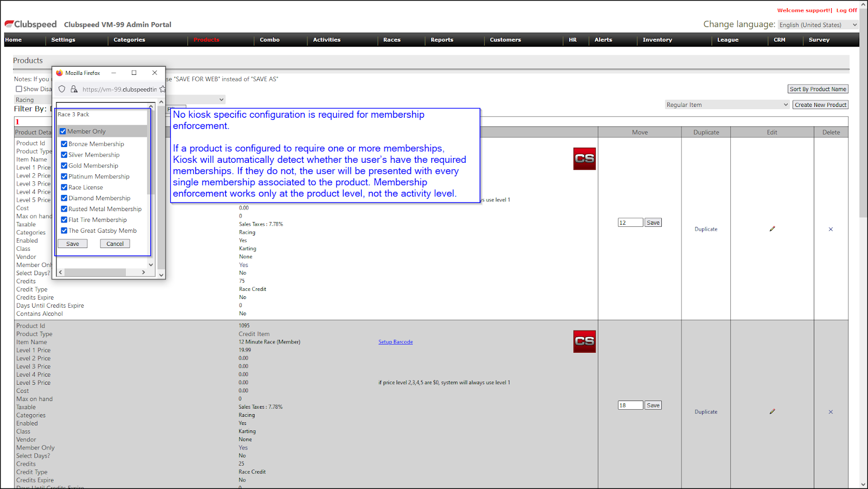This screenshot has width=868, height=489.
Task: Open the Regular Item dropdown
Action: point(727,105)
